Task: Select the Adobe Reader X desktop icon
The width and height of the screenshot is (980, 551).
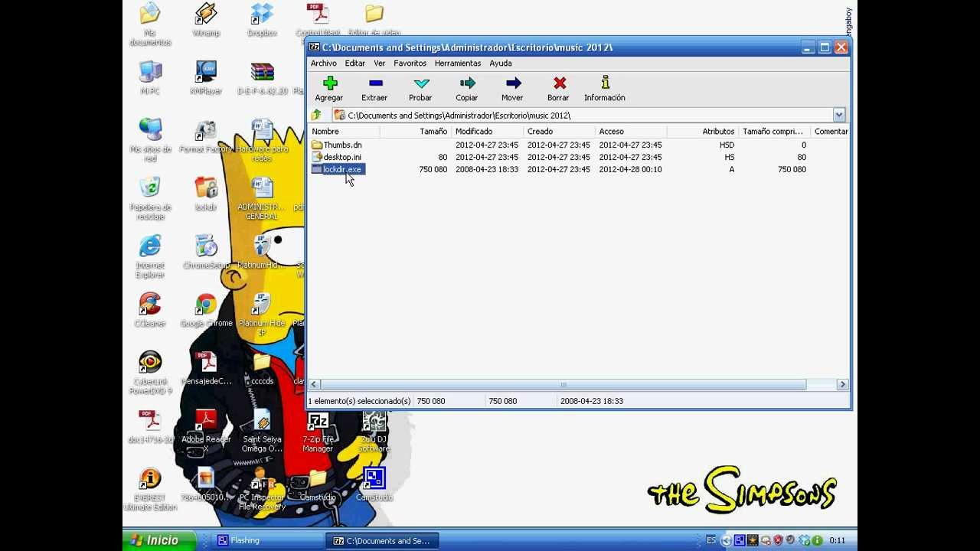Action: [206, 431]
